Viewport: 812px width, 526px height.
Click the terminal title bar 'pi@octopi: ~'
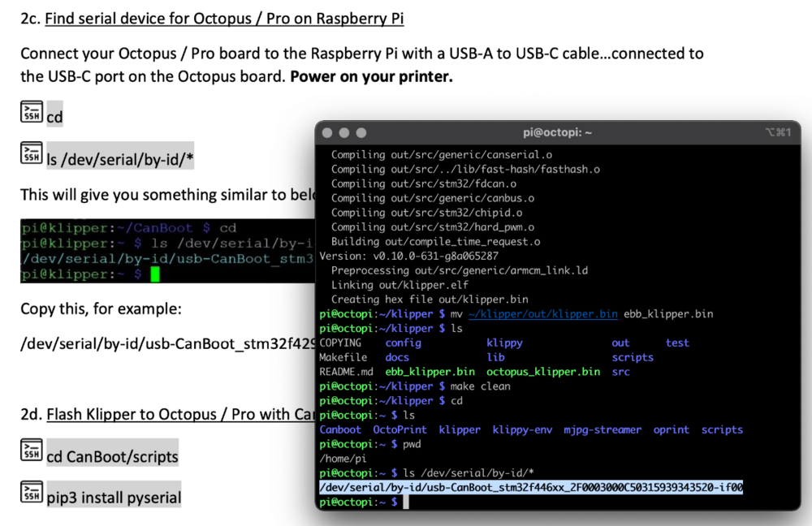(557, 132)
